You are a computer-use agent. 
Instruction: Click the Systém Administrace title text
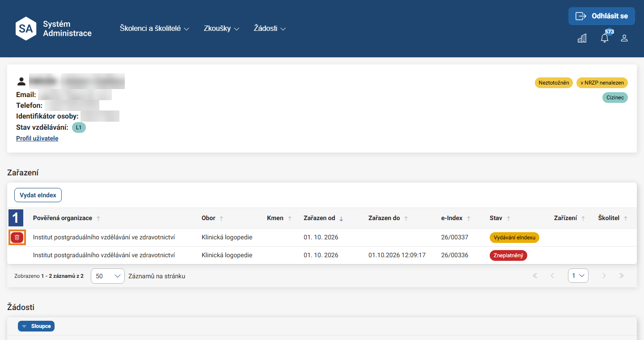(x=67, y=29)
